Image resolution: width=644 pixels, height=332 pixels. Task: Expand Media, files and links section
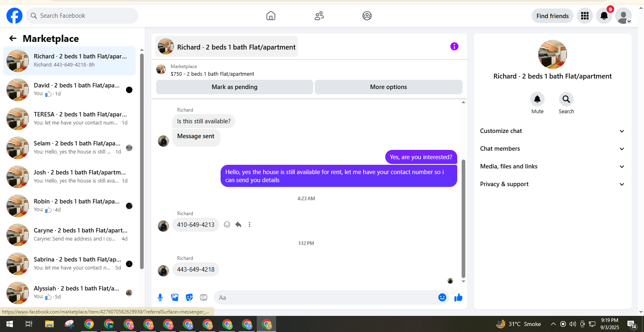point(553,166)
